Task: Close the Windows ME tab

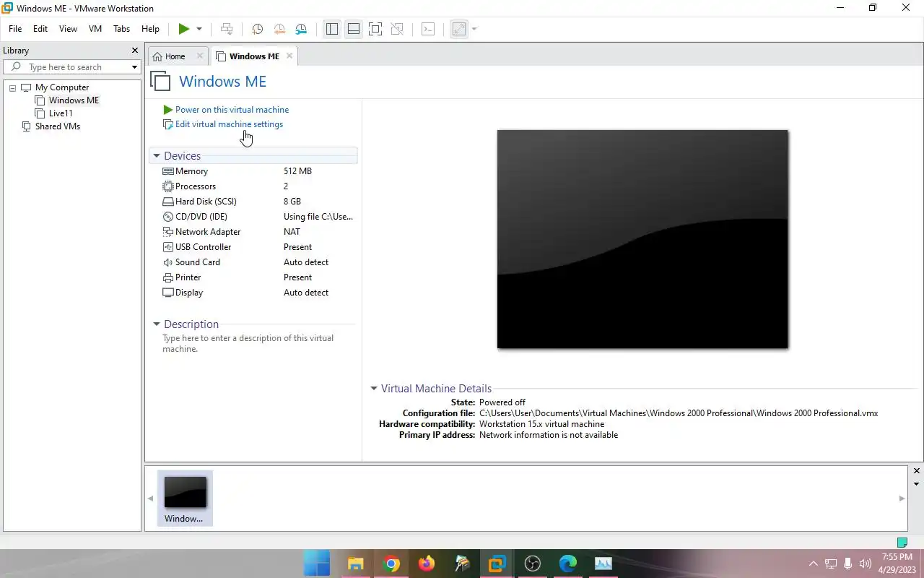Action: point(289,56)
